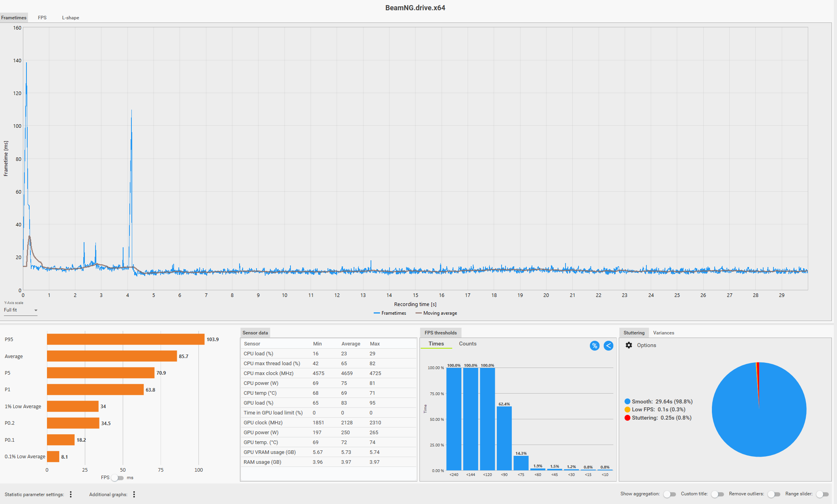Open Additional graphs three-dot menu

coord(134,494)
